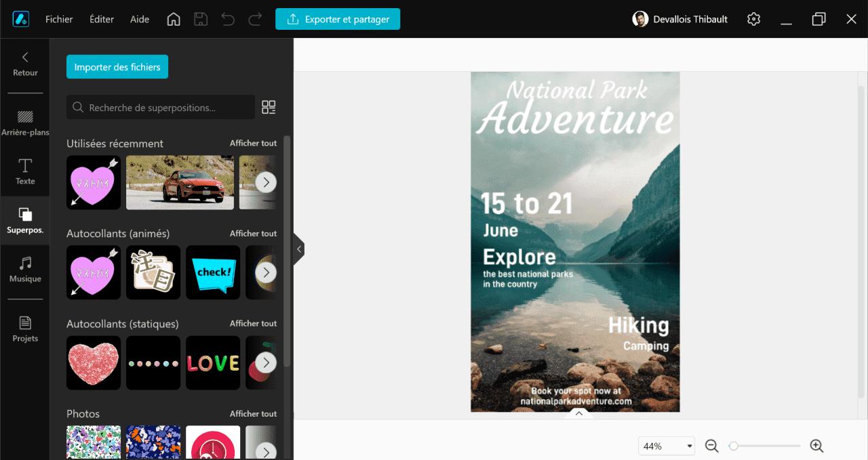The width and height of the screenshot is (868, 460).
Task: Click the Importer des fichiers button
Action: (117, 66)
